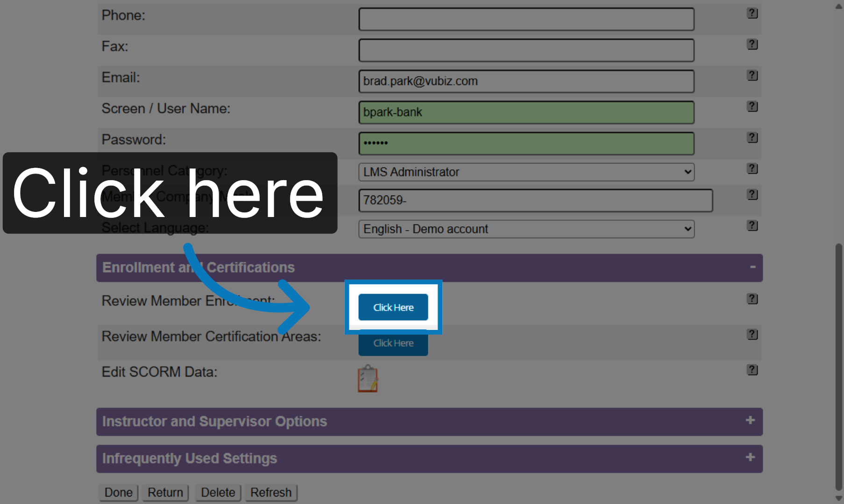Click the Refresh button

[x=271, y=493]
